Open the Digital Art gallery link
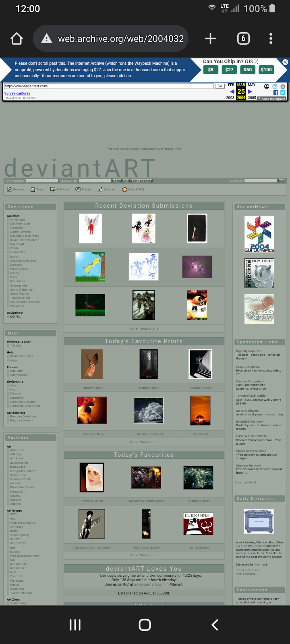The height and width of the screenshot is (644, 290). coord(17,244)
